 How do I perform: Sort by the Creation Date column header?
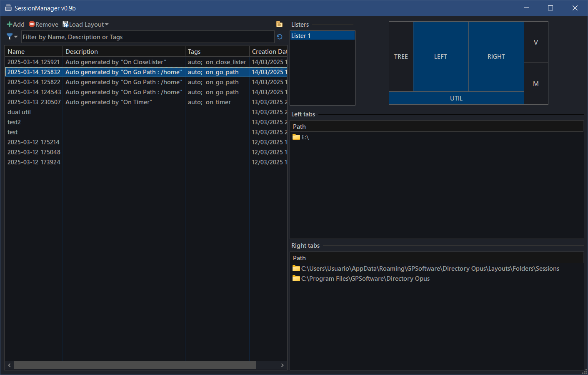pyautogui.click(x=268, y=51)
